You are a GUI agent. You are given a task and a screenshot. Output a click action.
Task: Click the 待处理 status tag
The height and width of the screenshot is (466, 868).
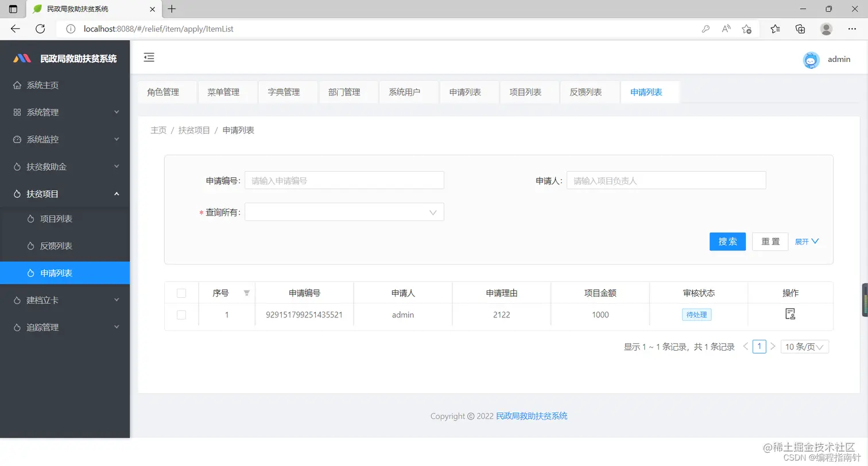click(697, 314)
